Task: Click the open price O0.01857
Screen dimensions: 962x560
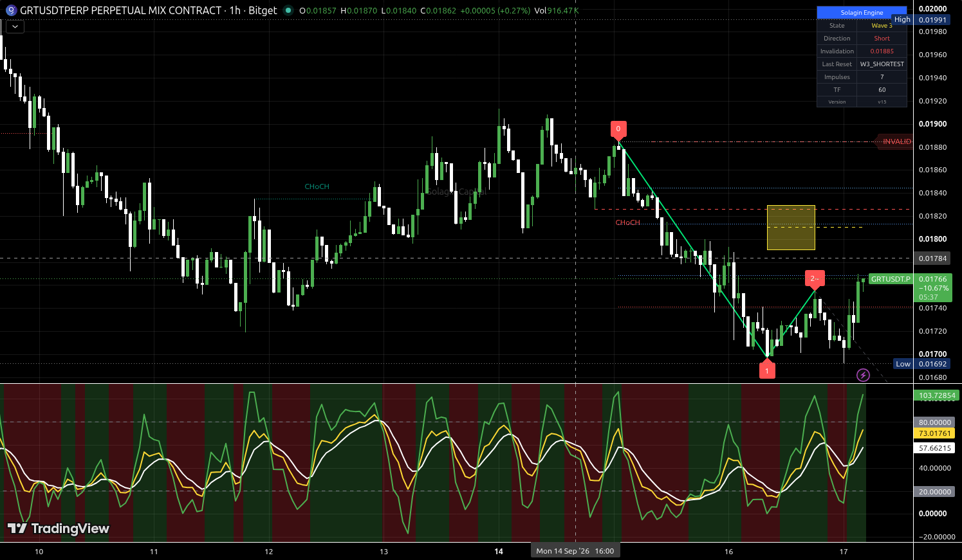Action: 317,11
